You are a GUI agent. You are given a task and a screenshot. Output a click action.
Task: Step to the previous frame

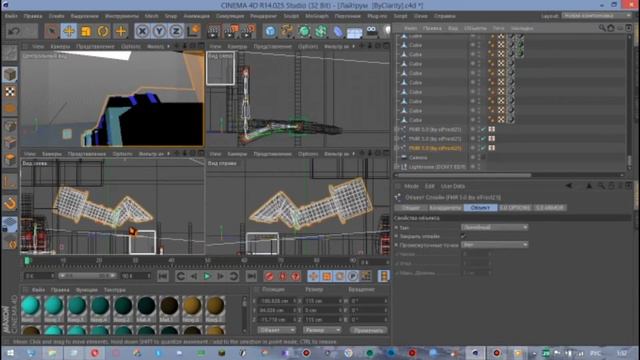pyautogui.click(x=194, y=276)
